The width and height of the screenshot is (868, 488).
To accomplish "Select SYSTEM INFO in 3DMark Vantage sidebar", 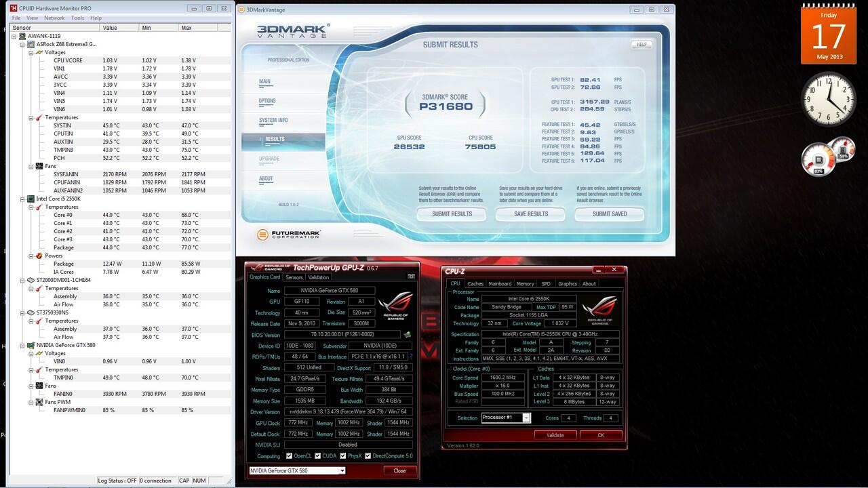I will [273, 120].
